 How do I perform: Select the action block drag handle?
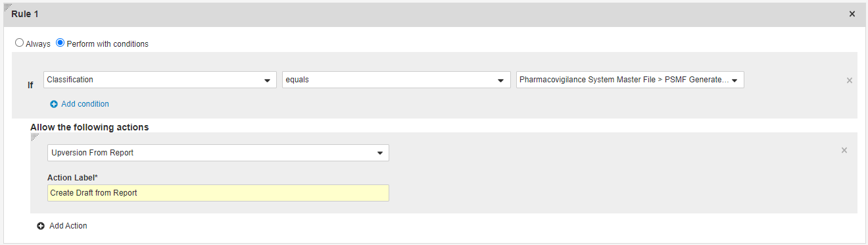click(35, 137)
